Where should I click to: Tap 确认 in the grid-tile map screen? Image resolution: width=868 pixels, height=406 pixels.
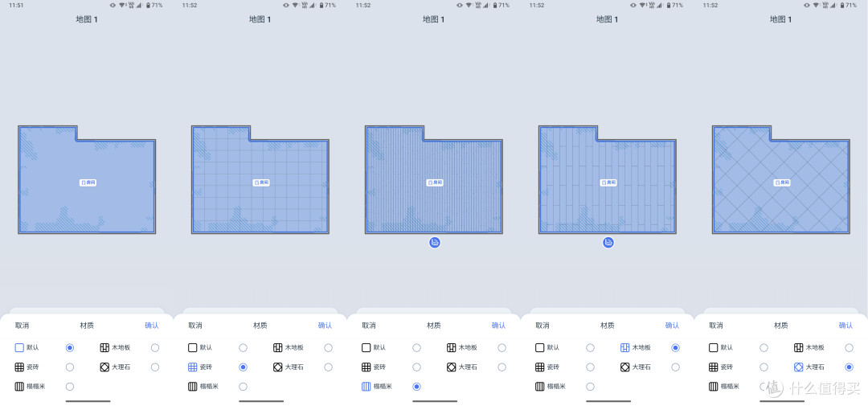tap(325, 326)
